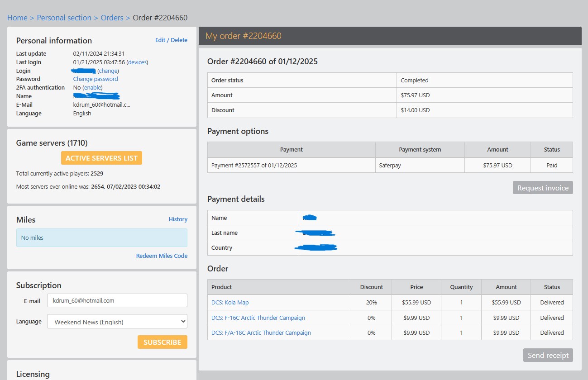Open Personal section breadcrumb
Image resolution: width=588 pixels, height=380 pixels.
[x=64, y=18]
